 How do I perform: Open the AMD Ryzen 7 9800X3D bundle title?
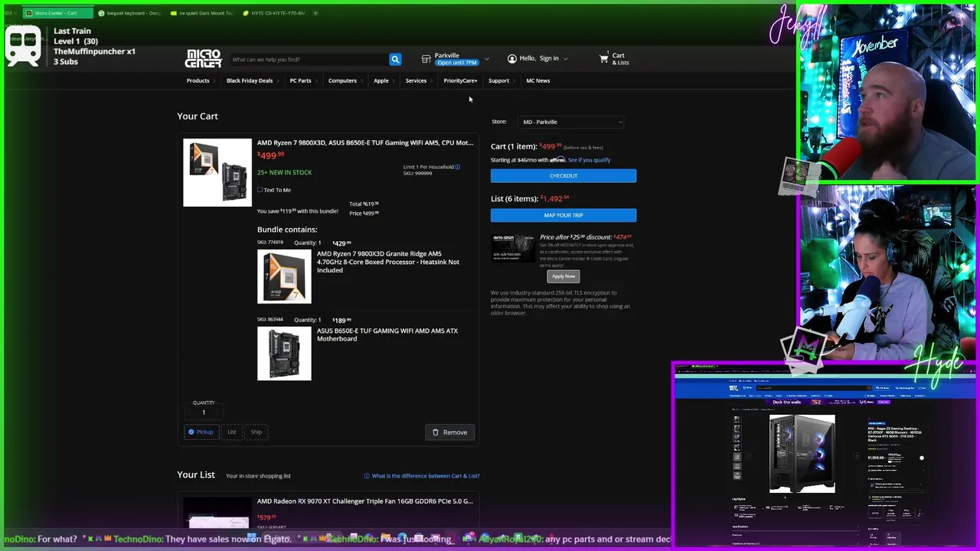tap(365, 143)
